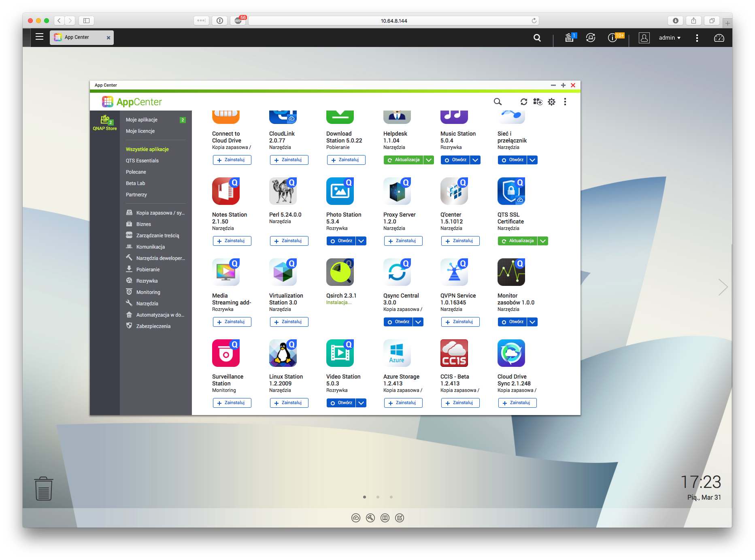This screenshot has height=560, width=755.
Task: Click the desktop trash bin icon
Action: coord(43,488)
